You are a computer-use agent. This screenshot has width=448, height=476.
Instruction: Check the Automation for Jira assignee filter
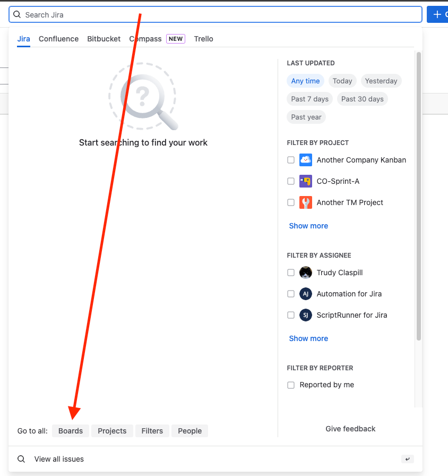pos(291,294)
